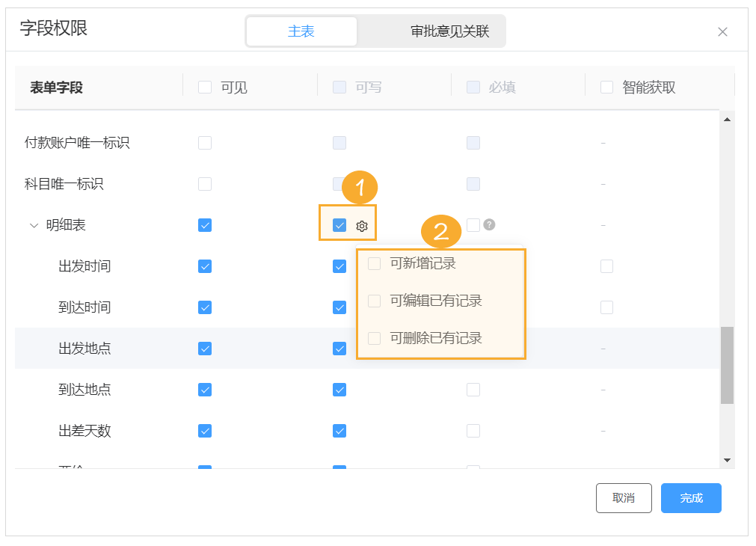The image size is (756, 546).
Task: Enable 可写 for 科目唯一标识
Action: pos(339,183)
